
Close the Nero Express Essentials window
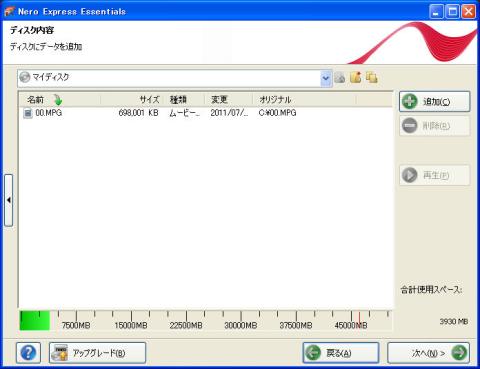(x=469, y=12)
